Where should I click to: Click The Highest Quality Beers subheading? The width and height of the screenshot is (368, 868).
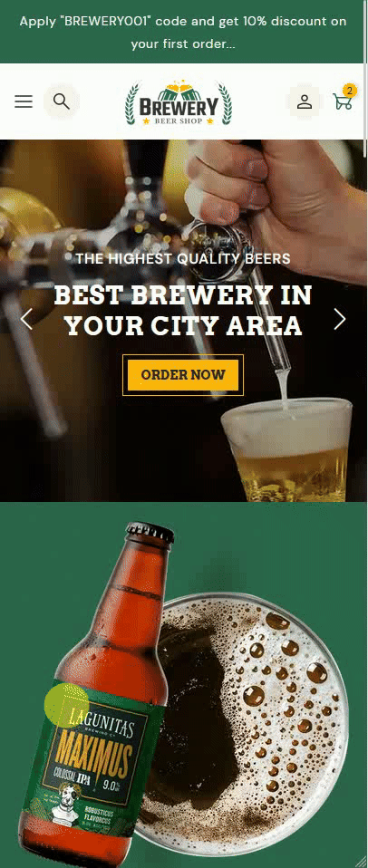click(x=183, y=258)
